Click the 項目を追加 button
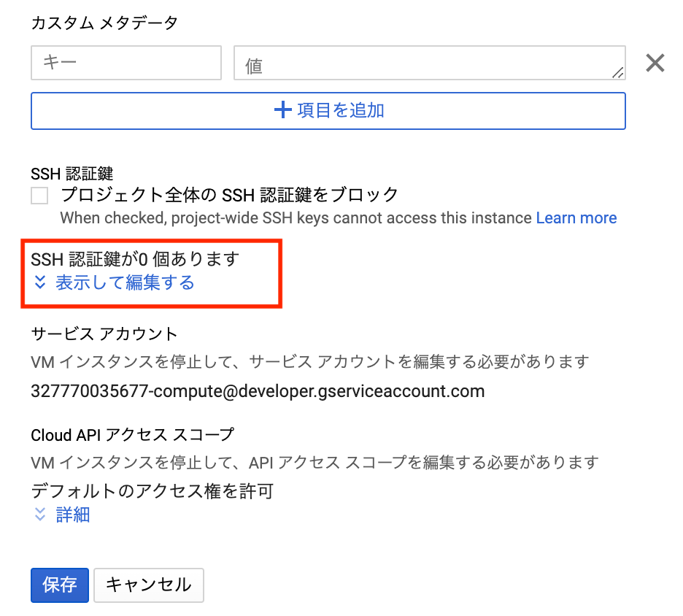Screen dimensions: 683x616 (x=328, y=111)
